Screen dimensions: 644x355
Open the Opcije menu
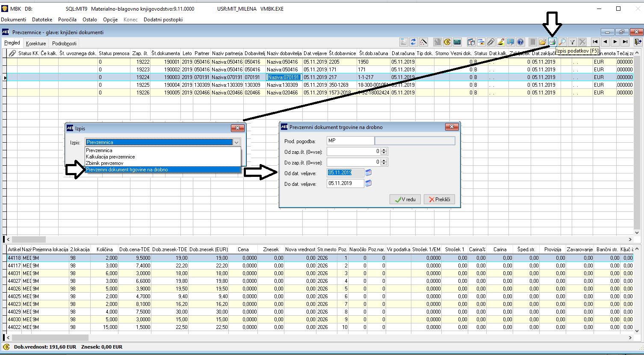tap(110, 20)
